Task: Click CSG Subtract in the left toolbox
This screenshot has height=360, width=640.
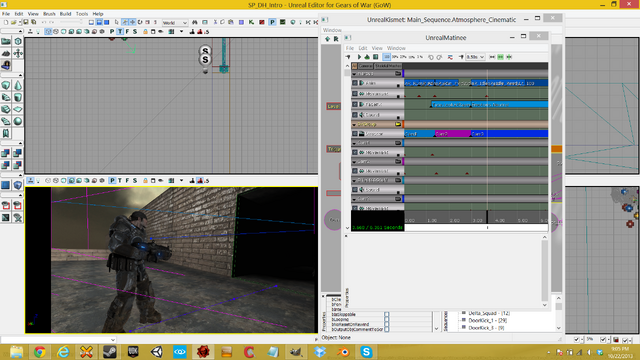Action: pos(18,153)
